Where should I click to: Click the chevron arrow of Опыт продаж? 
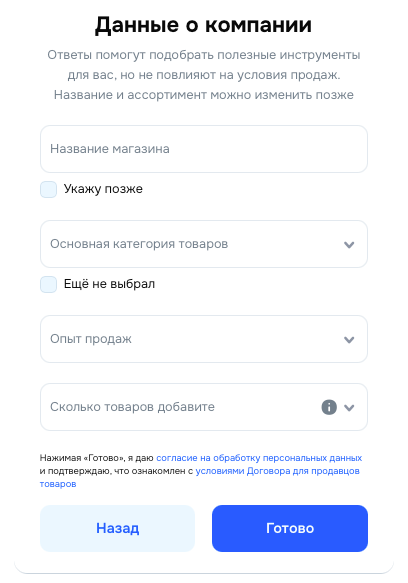[x=349, y=340]
